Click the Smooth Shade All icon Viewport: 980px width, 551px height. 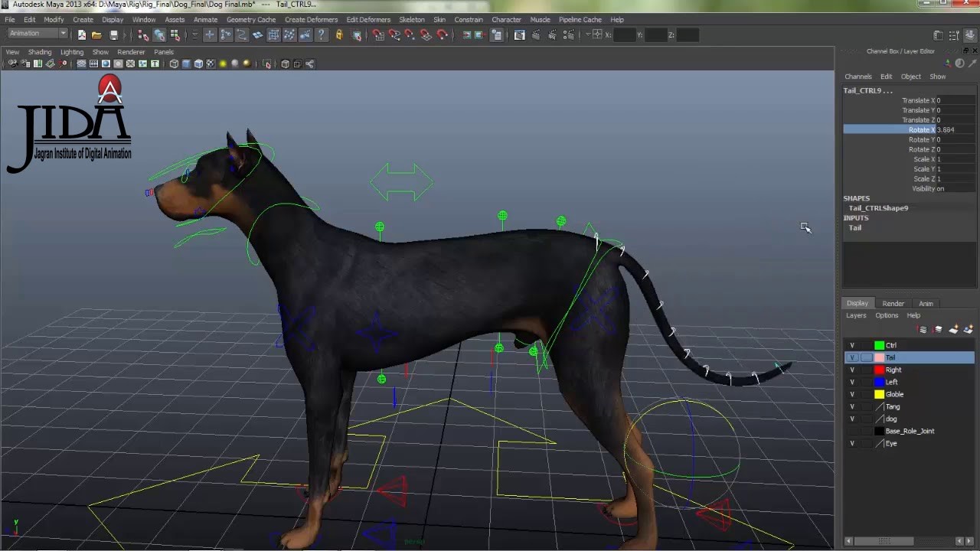click(186, 64)
